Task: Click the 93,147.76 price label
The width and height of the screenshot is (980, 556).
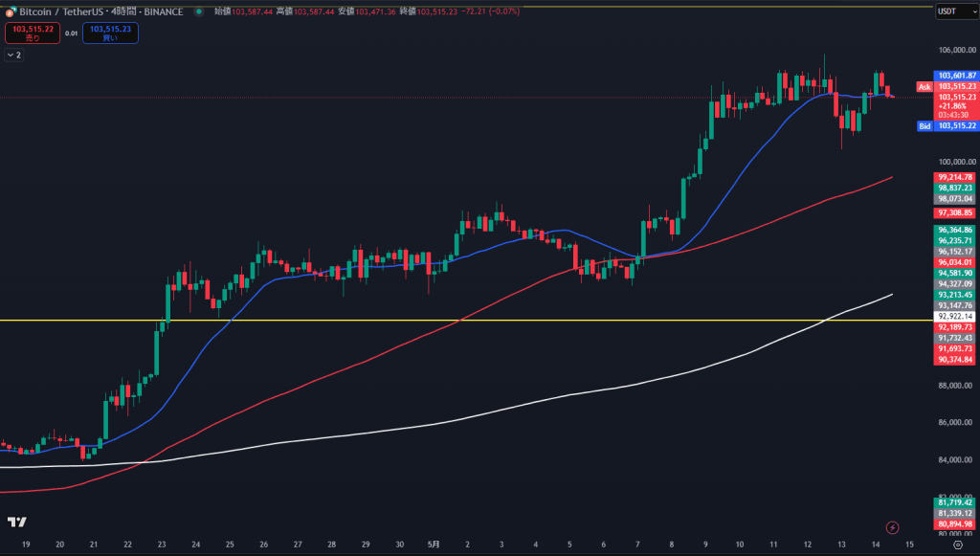Action: [956, 305]
